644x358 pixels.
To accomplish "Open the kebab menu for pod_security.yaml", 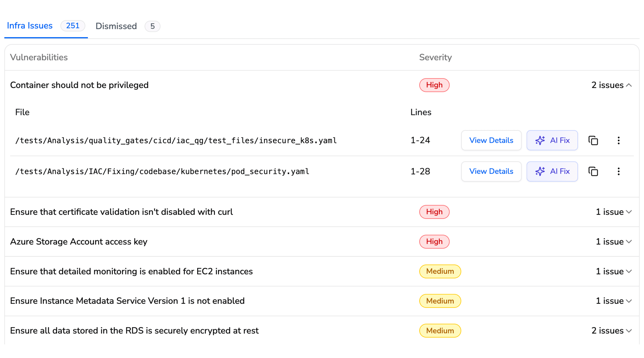I will tap(619, 171).
